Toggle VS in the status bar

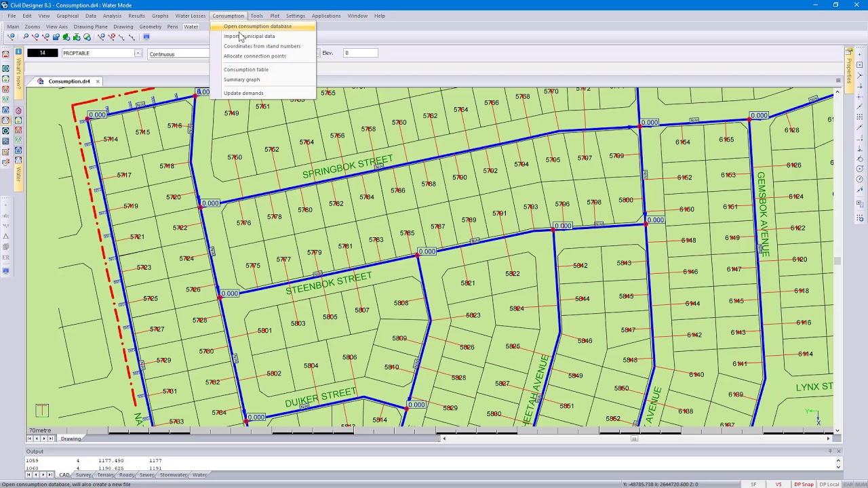tap(778, 484)
